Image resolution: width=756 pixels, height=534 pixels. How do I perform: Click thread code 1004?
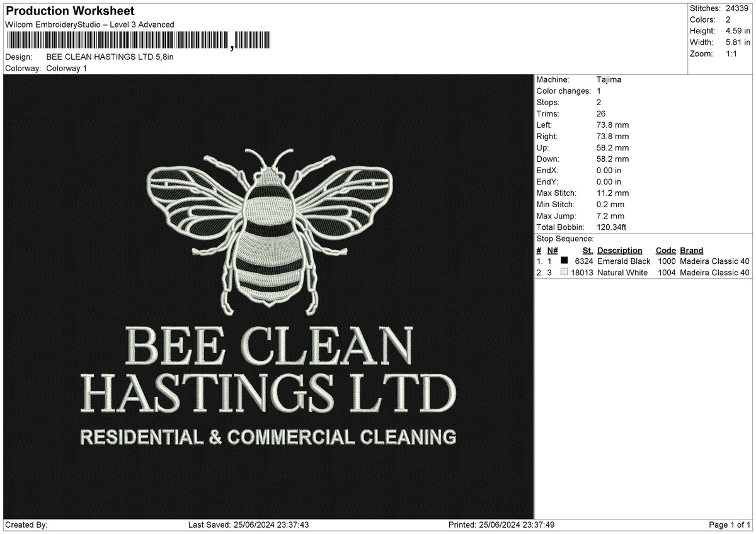click(x=667, y=272)
